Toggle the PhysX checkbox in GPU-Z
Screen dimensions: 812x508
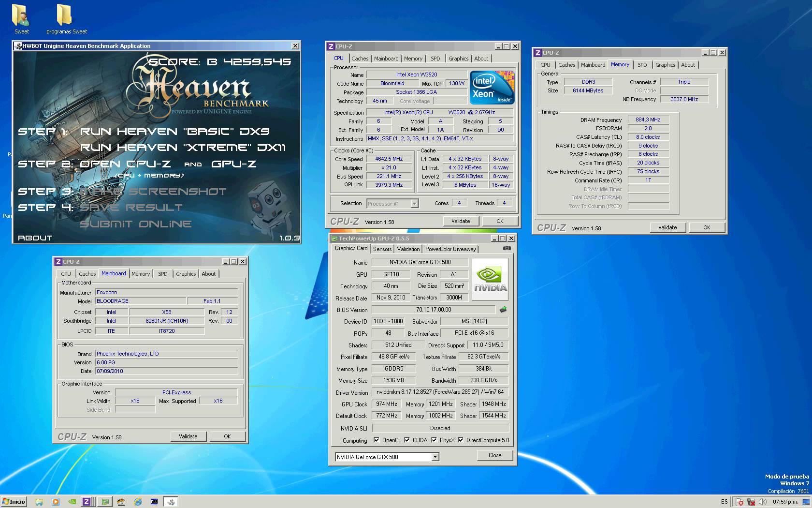[x=434, y=440]
